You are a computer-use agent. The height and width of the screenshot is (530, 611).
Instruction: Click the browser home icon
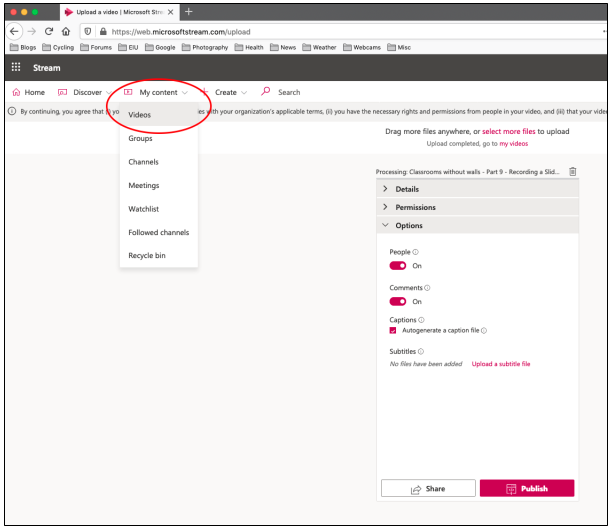coord(66,31)
